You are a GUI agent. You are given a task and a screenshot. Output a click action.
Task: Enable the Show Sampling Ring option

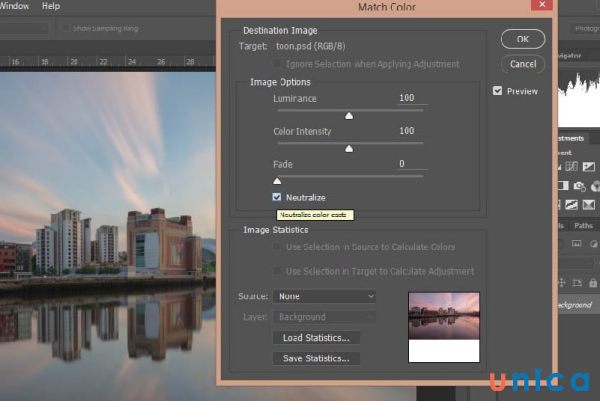pyautogui.click(x=66, y=27)
